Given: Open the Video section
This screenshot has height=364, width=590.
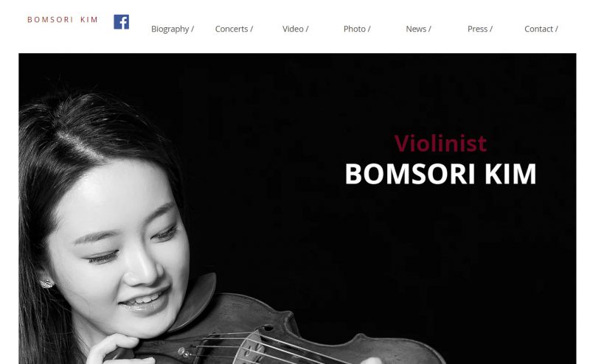Looking at the screenshot, I should click(x=296, y=29).
